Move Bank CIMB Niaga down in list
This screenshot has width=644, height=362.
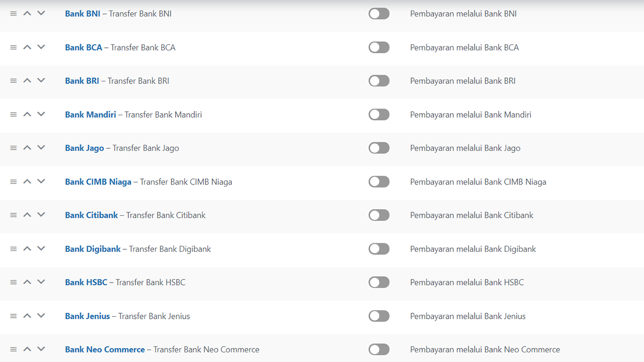41,182
